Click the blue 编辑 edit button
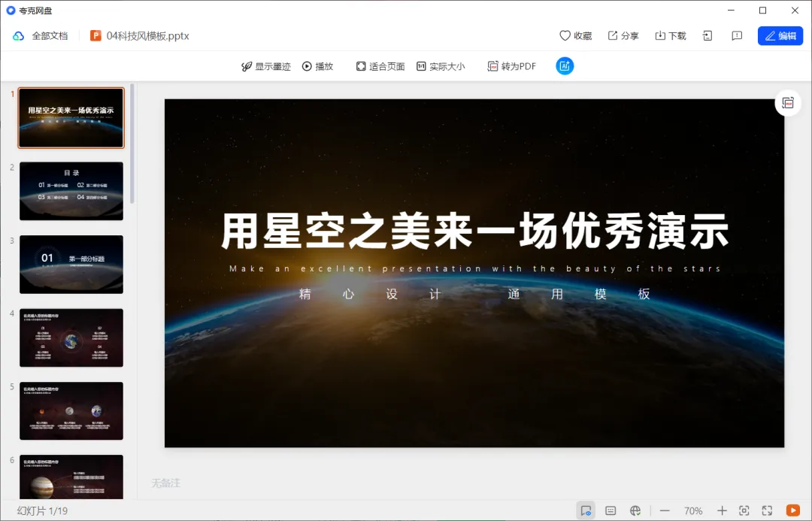Image resolution: width=812 pixels, height=521 pixels. click(x=780, y=36)
